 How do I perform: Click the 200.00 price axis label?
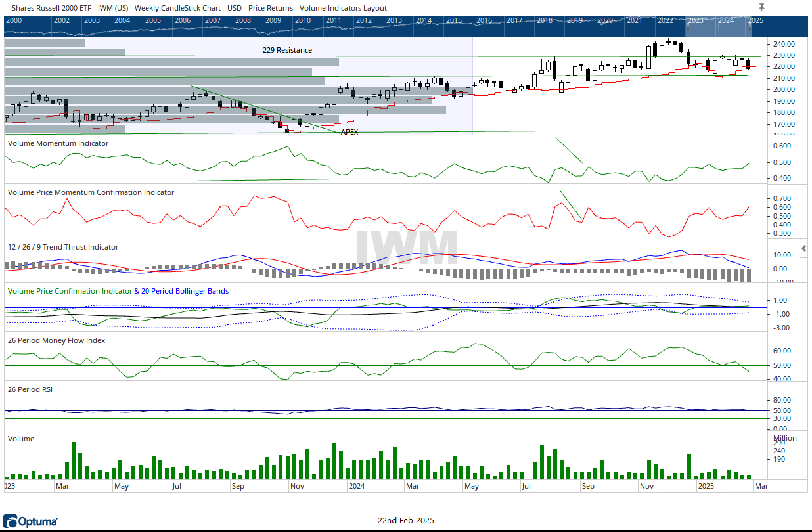784,89
